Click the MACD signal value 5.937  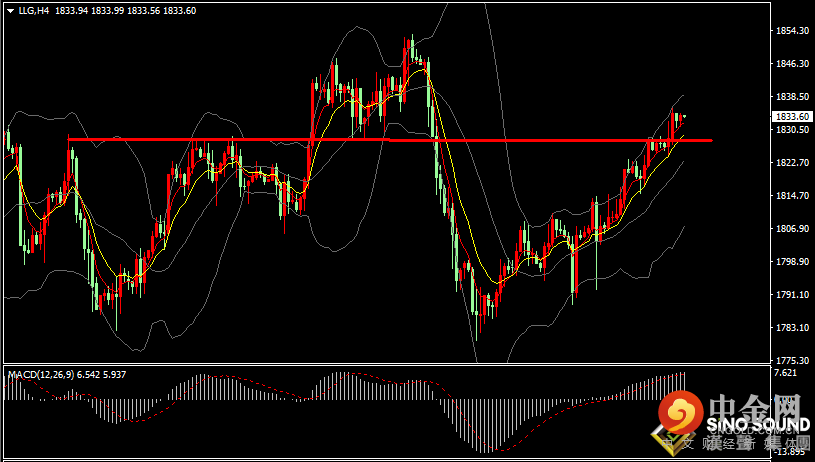[114, 374]
